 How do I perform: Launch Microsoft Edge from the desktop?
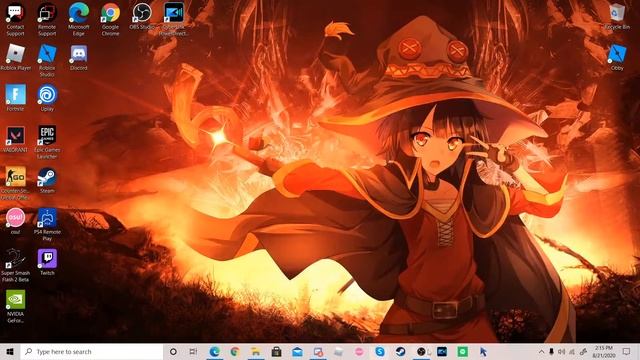[x=78, y=20]
